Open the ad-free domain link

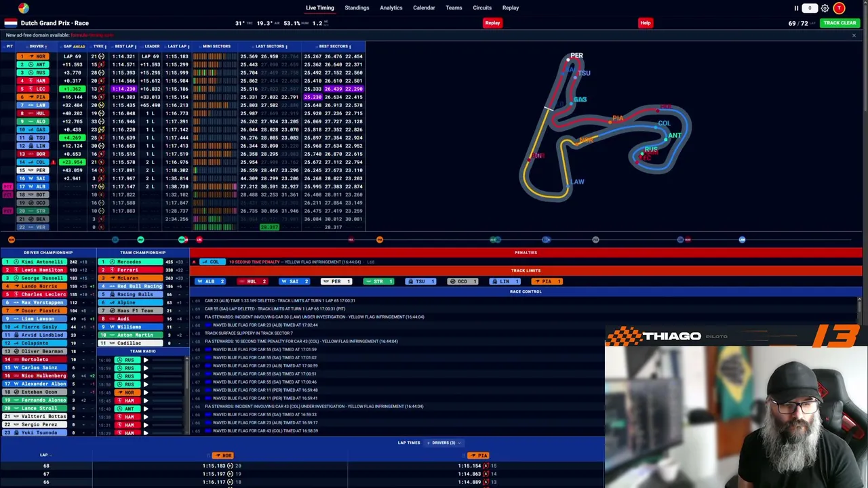tap(92, 35)
